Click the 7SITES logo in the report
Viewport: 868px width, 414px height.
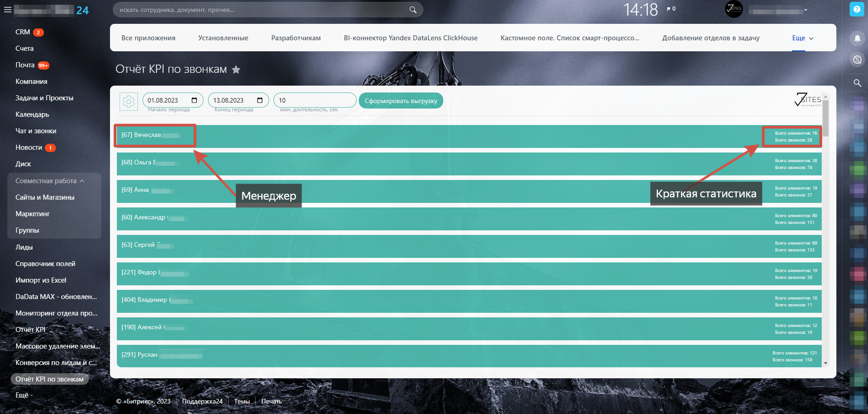click(x=808, y=99)
